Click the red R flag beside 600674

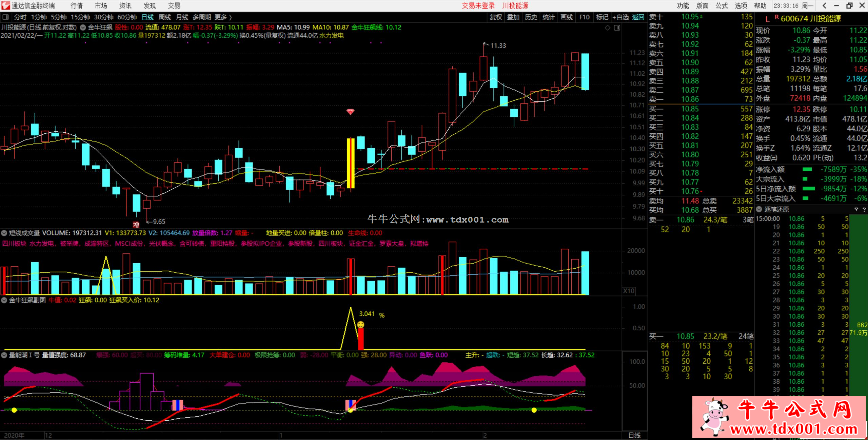click(776, 17)
